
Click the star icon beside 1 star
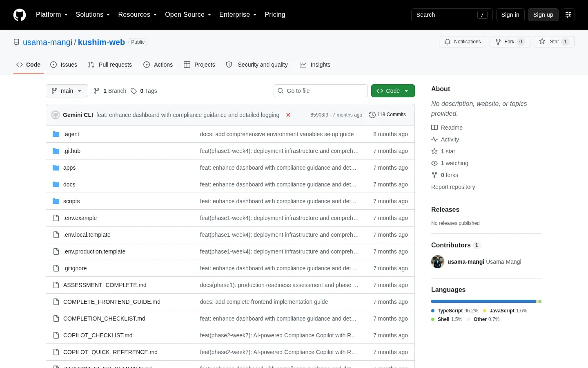(x=434, y=151)
